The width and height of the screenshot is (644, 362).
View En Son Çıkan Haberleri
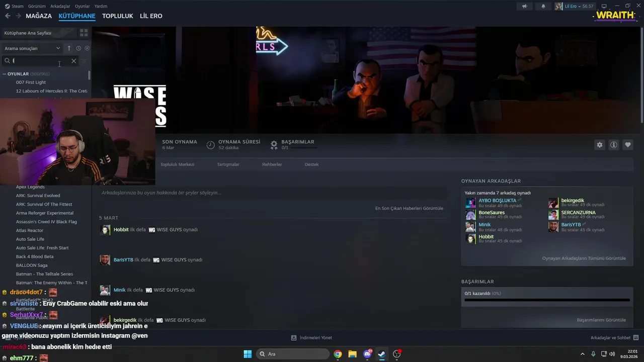click(409, 208)
